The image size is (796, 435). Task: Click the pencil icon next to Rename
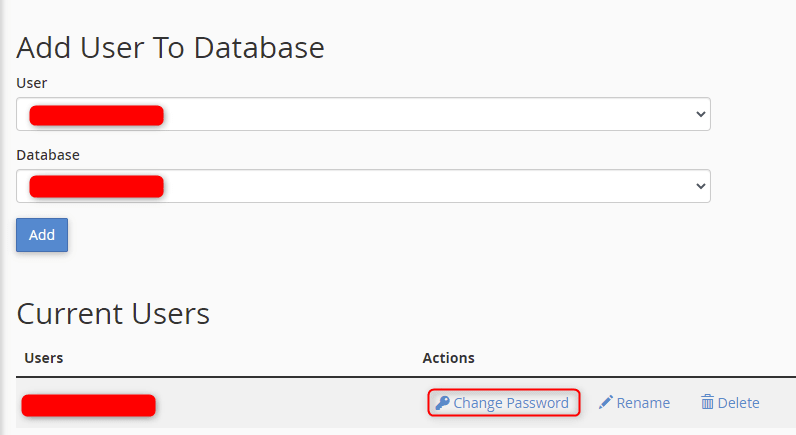(606, 403)
